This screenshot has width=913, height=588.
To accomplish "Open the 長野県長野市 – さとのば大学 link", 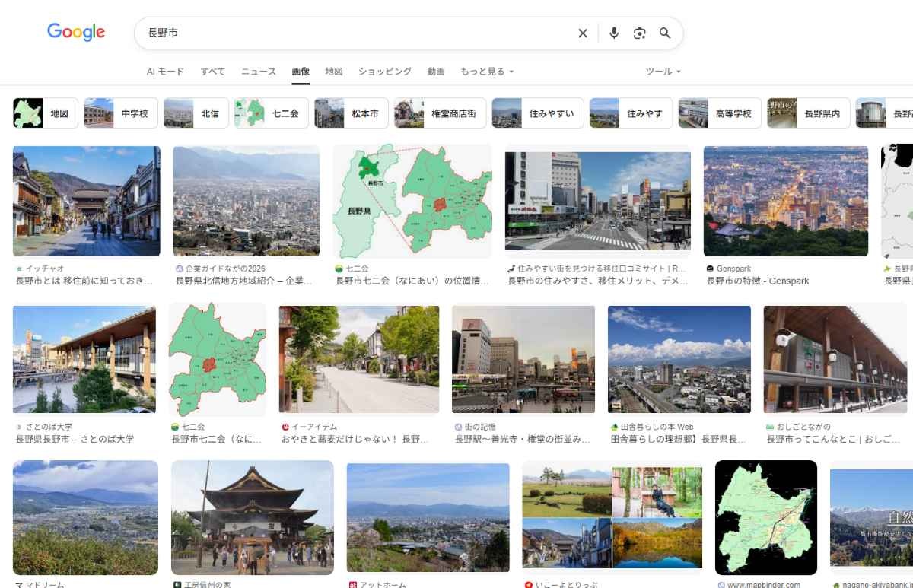I will pyautogui.click(x=75, y=440).
